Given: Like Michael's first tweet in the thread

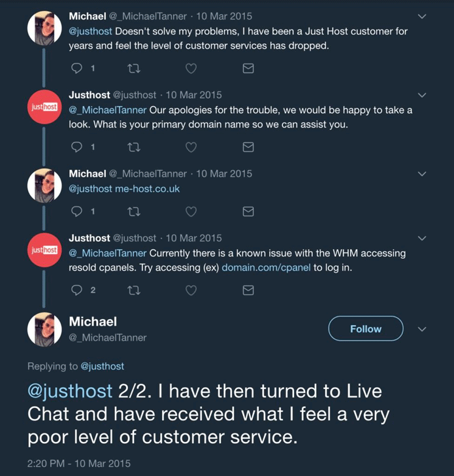Looking at the screenshot, I should click(191, 68).
